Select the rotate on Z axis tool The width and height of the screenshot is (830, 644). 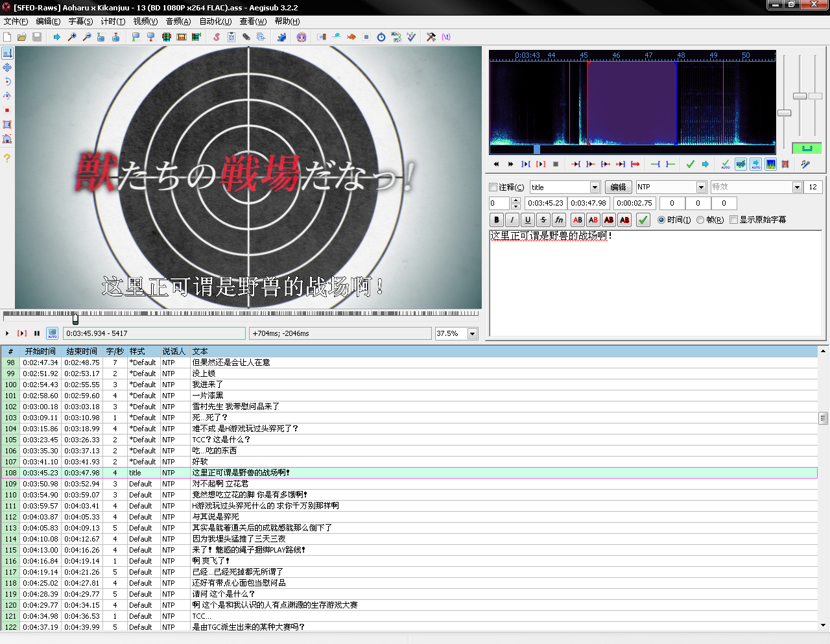[7, 82]
